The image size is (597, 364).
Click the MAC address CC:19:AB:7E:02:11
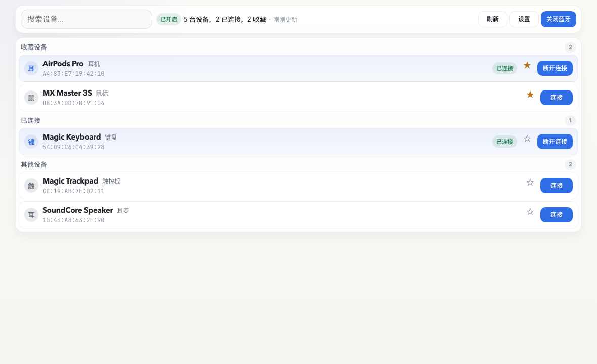73,191
